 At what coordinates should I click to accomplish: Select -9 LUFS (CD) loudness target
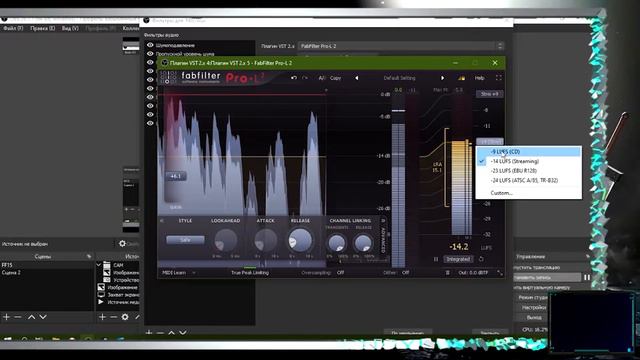[x=529, y=152]
